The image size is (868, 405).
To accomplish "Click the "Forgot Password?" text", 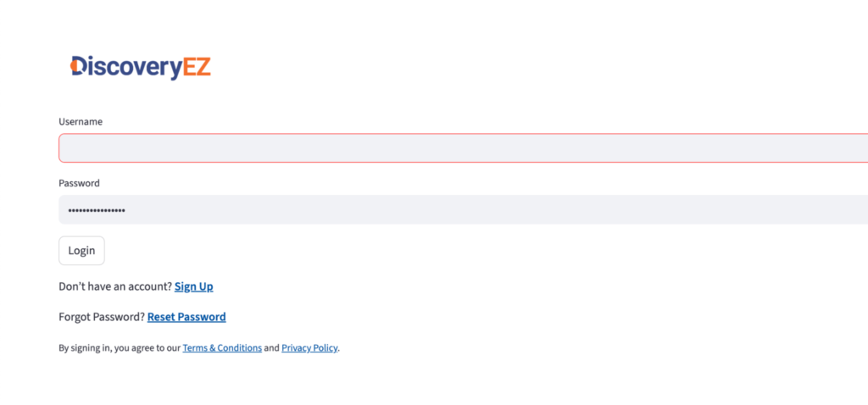I will point(102,317).
